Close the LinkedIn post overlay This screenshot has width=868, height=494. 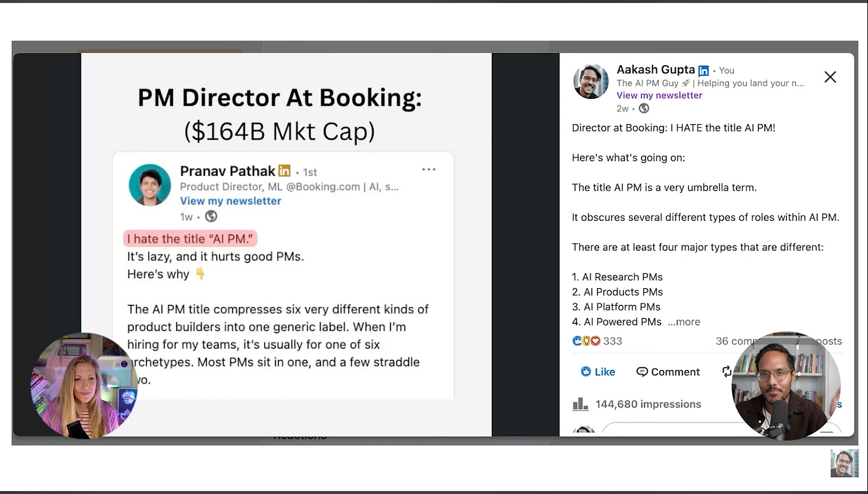830,77
